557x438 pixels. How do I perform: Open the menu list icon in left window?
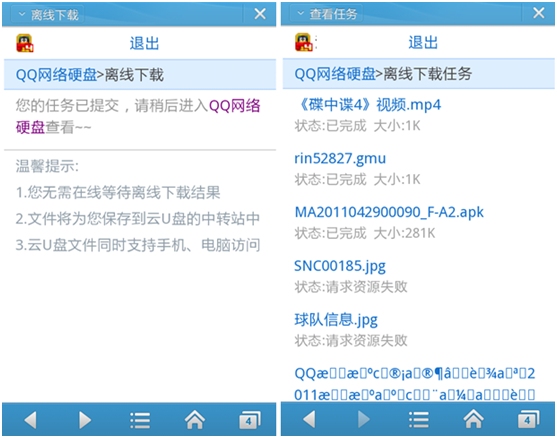tap(140, 420)
